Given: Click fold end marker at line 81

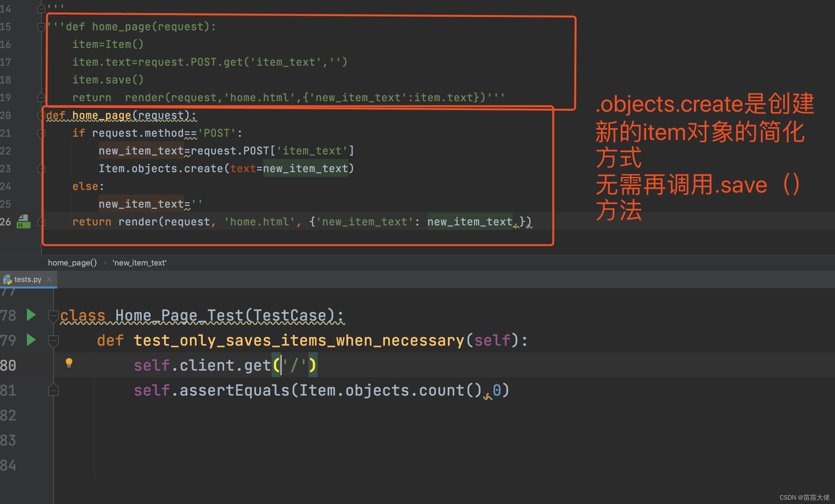Looking at the screenshot, I should click(54, 390).
